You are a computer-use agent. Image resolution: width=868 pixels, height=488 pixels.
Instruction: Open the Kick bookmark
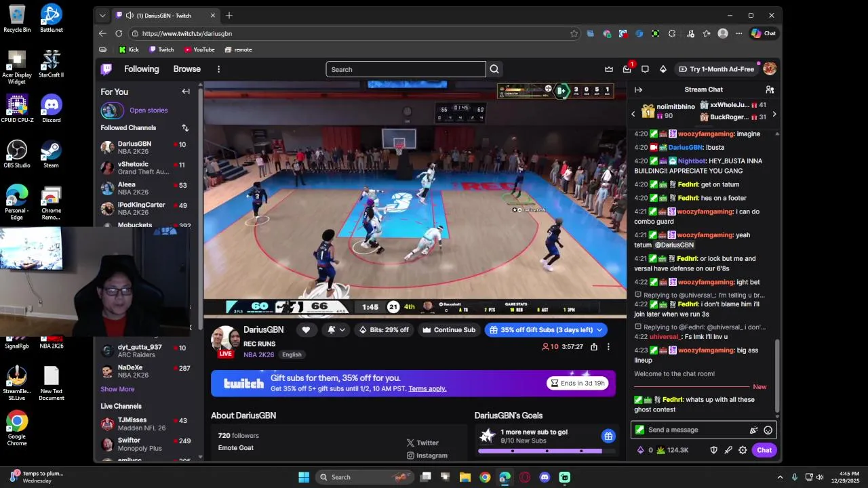click(x=129, y=49)
